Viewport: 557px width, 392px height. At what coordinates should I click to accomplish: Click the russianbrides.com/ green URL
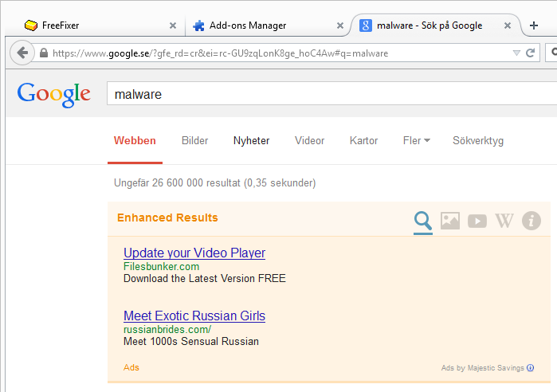click(x=167, y=329)
